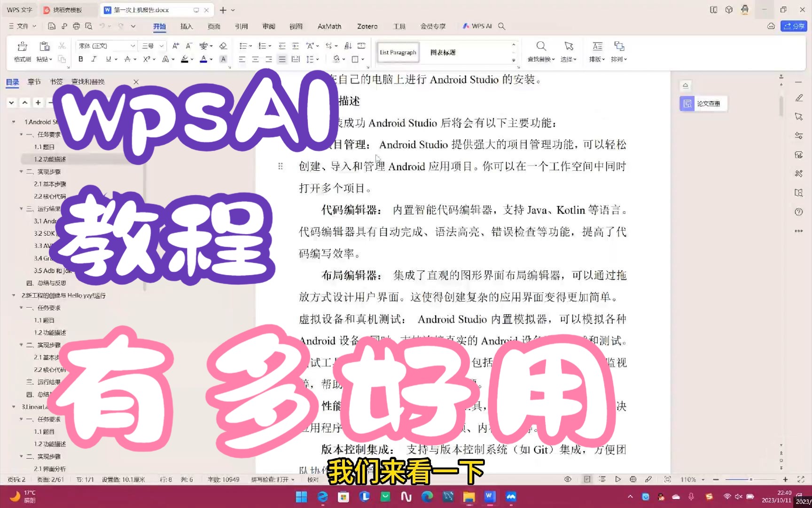Viewport: 812px width, 508px height.
Task: Apply the 图表标题 style
Action: click(x=443, y=52)
